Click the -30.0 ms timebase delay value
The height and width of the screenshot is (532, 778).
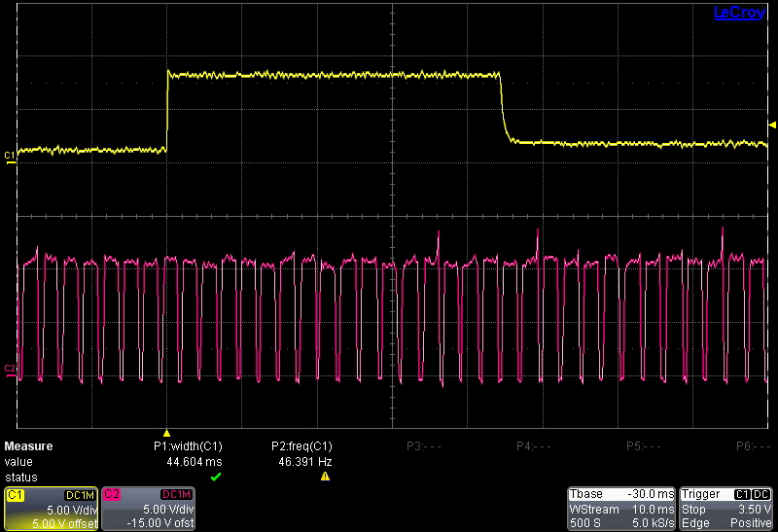pyautogui.click(x=651, y=494)
